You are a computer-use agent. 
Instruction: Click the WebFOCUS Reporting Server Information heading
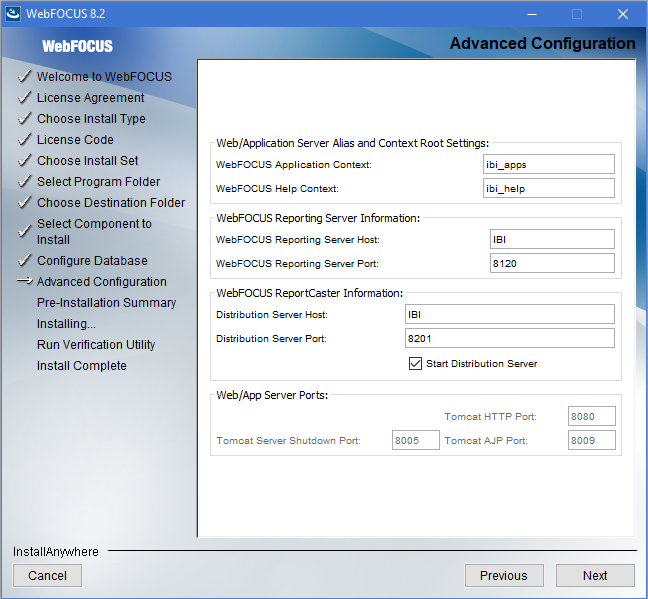click(x=318, y=218)
